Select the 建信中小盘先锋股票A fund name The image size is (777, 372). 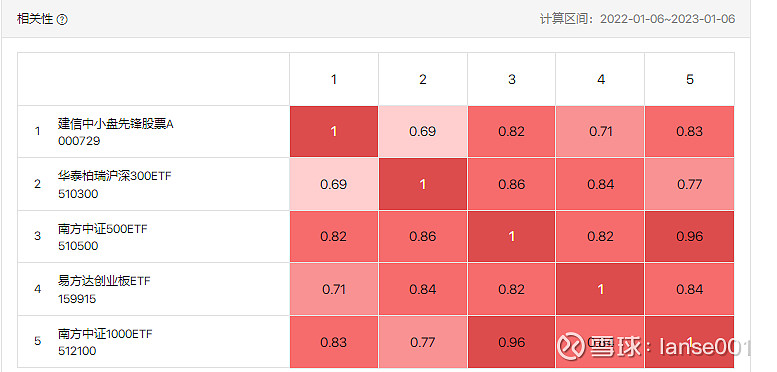[115, 124]
